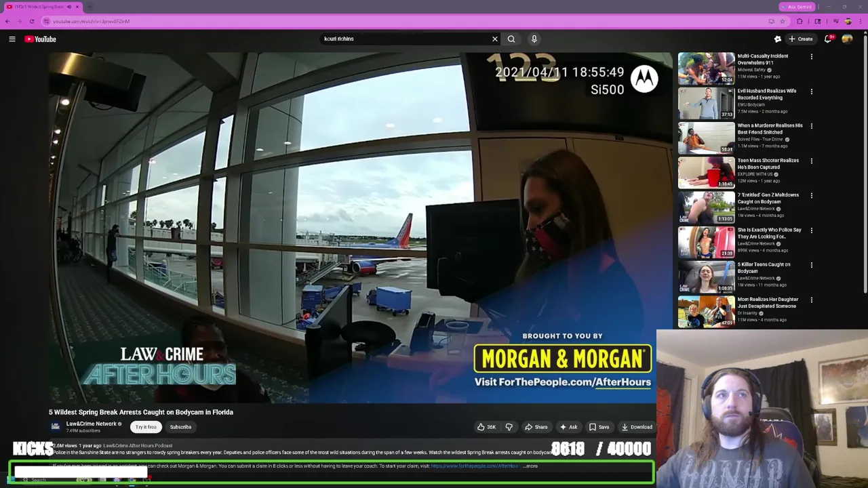The image size is (868, 488).
Task: Open Multi-Casualty Incident Overwhelms 911 thumbnail
Action: coord(706,68)
